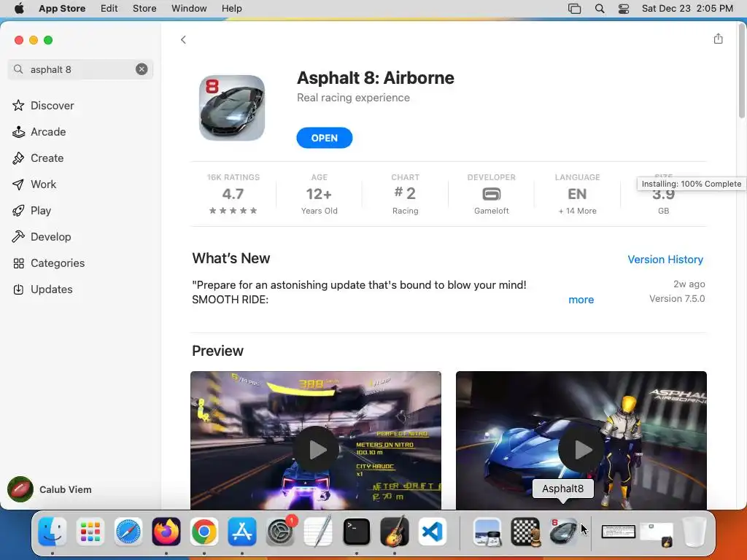Launch Chess from the Dock

tap(525, 532)
